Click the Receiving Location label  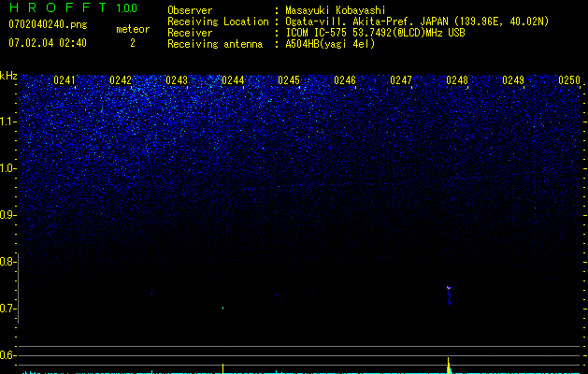tap(218, 22)
